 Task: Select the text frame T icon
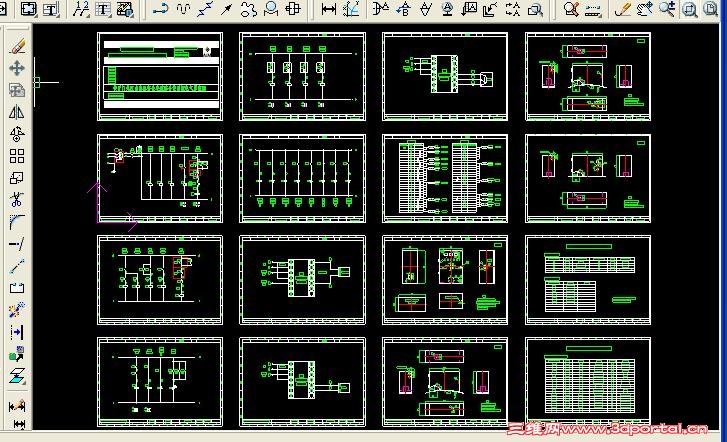[x=51, y=9]
